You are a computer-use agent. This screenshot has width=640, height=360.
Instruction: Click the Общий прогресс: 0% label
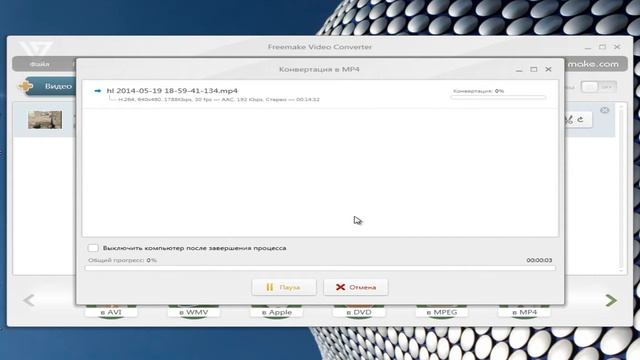122,260
